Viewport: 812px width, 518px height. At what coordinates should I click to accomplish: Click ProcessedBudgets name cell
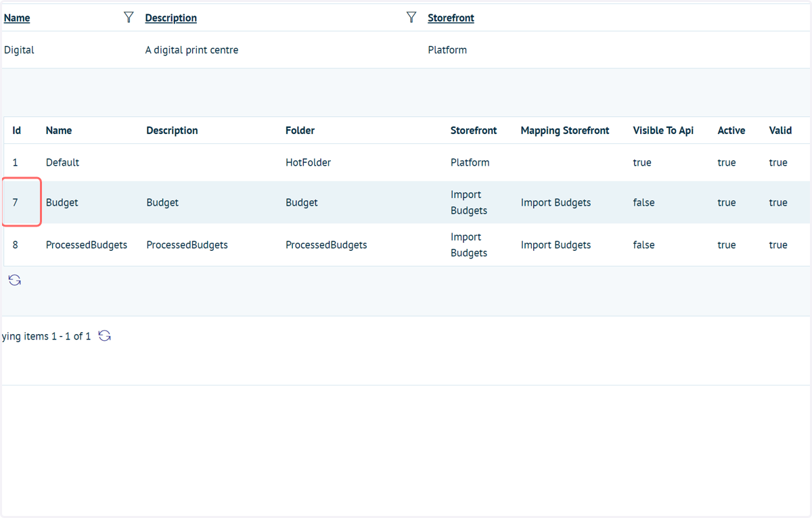tap(87, 245)
